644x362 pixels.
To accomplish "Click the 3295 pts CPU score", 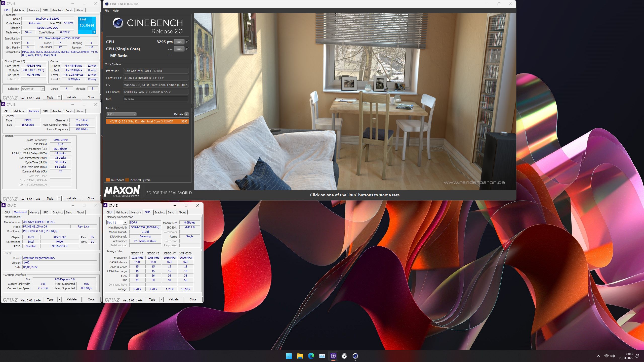I will click(x=165, y=42).
